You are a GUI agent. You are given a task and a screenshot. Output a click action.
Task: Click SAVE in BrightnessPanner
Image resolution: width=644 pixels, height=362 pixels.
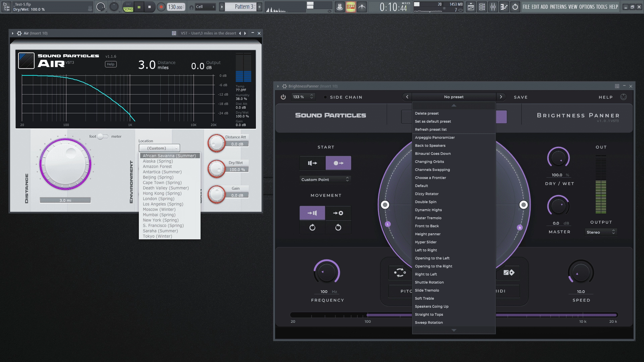click(521, 97)
